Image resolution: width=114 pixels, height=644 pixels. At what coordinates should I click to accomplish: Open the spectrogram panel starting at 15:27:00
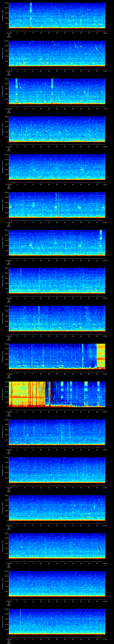(x=57, y=508)
